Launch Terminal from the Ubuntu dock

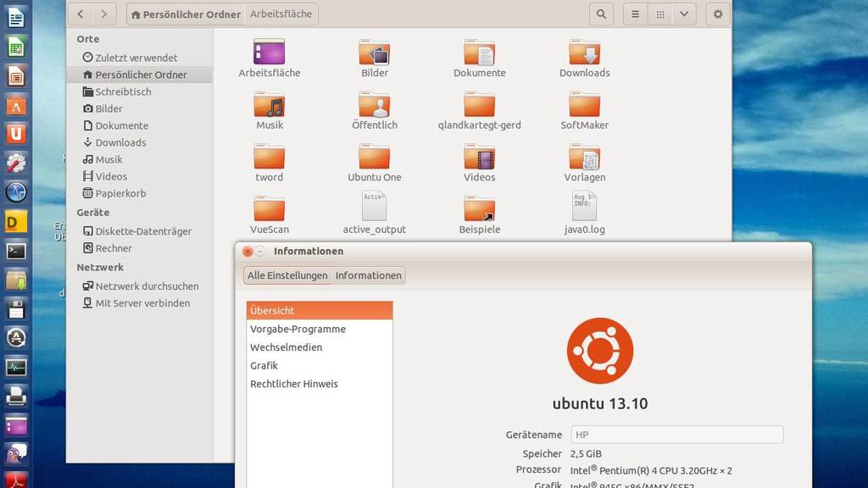15,251
